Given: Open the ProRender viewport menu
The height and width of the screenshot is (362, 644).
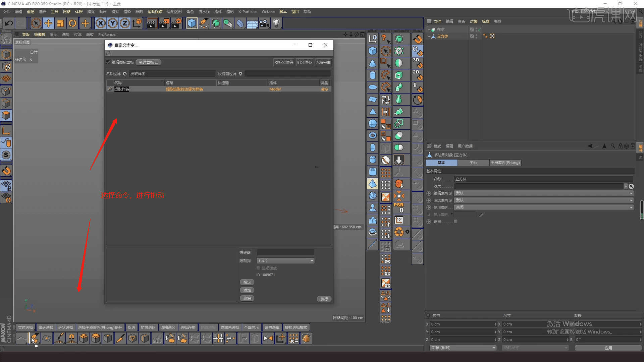Looking at the screenshot, I should pyautogui.click(x=108, y=35).
